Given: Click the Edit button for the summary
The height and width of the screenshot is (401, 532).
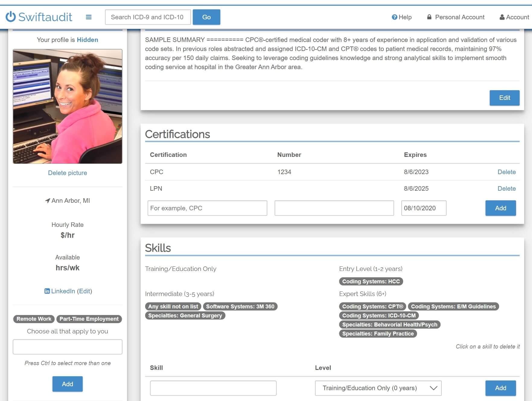Looking at the screenshot, I should (x=505, y=98).
